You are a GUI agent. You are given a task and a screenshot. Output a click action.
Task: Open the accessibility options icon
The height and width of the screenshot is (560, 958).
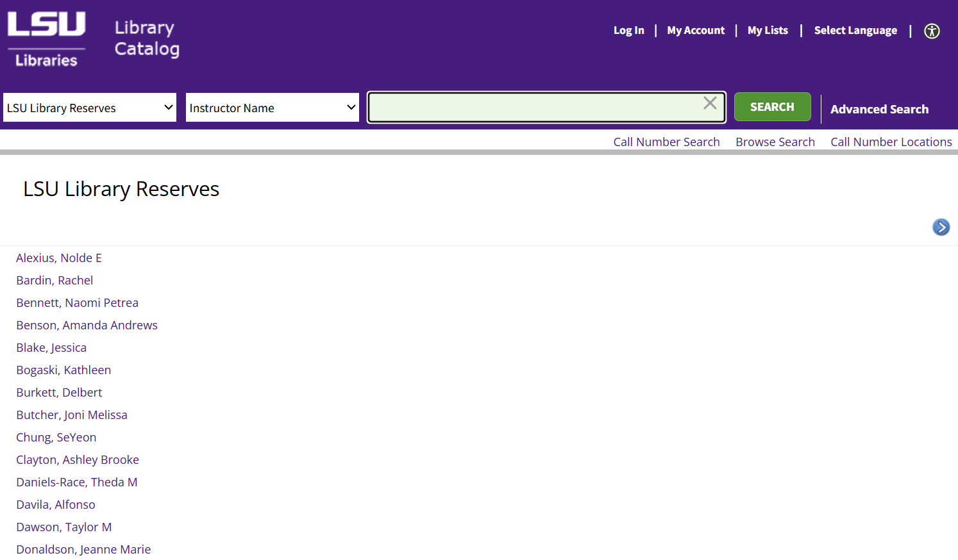(932, 31)
